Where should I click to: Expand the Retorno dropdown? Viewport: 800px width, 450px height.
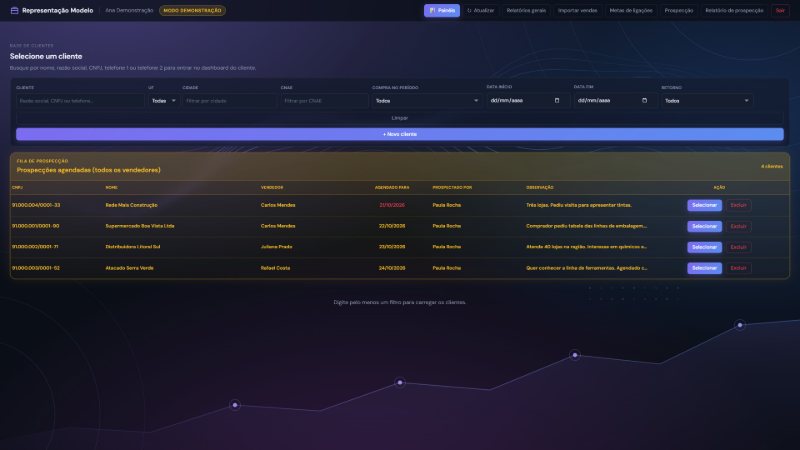coord(707,101)
